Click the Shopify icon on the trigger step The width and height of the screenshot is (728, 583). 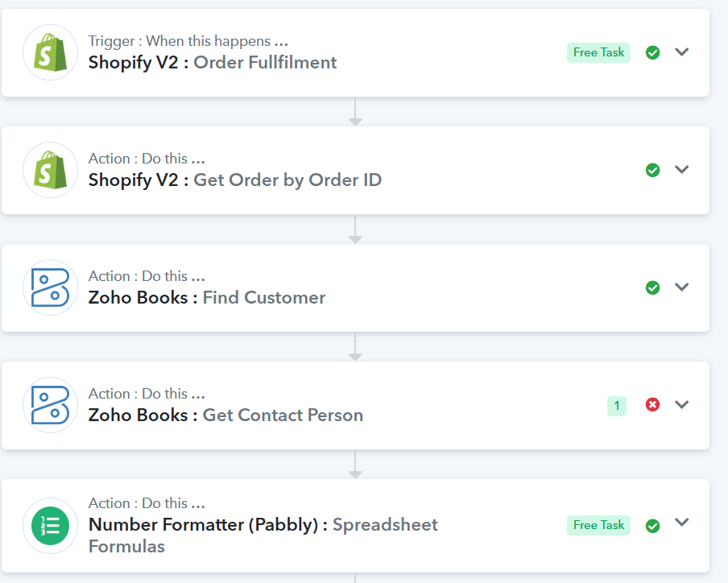tap(50, 52)
